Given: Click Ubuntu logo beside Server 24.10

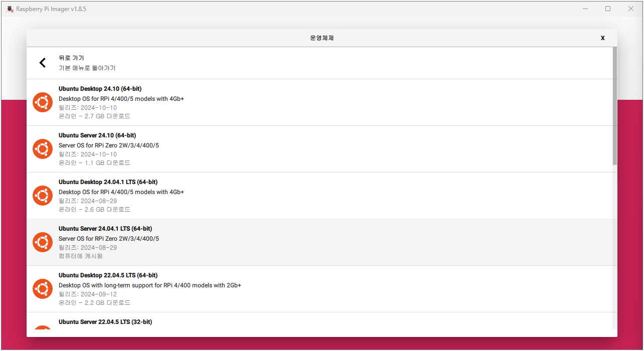Looking at the screenshot, I should pos(43,149).
